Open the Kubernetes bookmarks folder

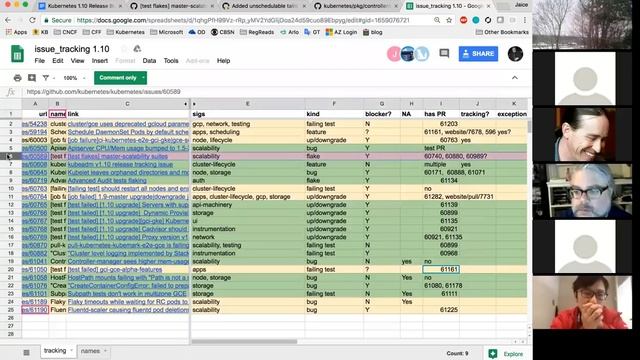(125, 32)
